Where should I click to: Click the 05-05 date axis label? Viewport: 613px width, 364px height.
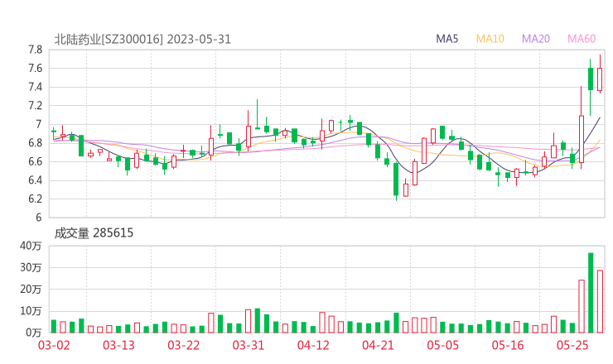[443, 345]
